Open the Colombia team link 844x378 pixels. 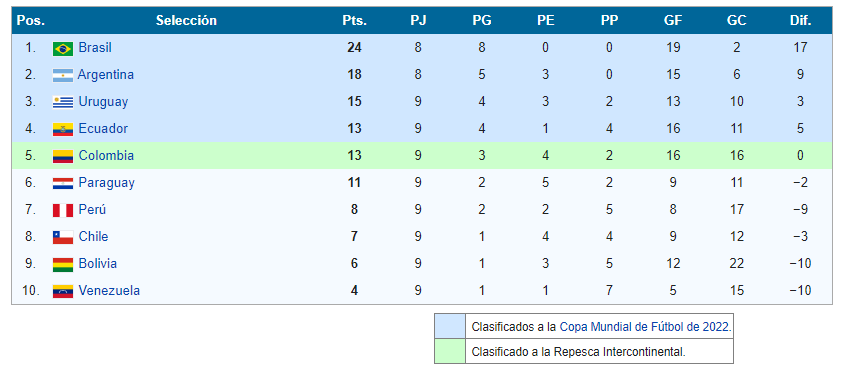point(106,156)
